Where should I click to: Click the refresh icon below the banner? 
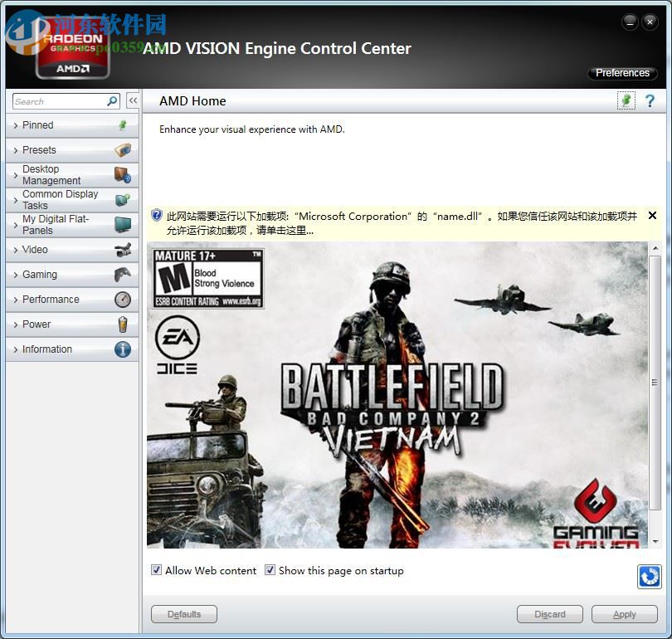[x=650, y=576]
